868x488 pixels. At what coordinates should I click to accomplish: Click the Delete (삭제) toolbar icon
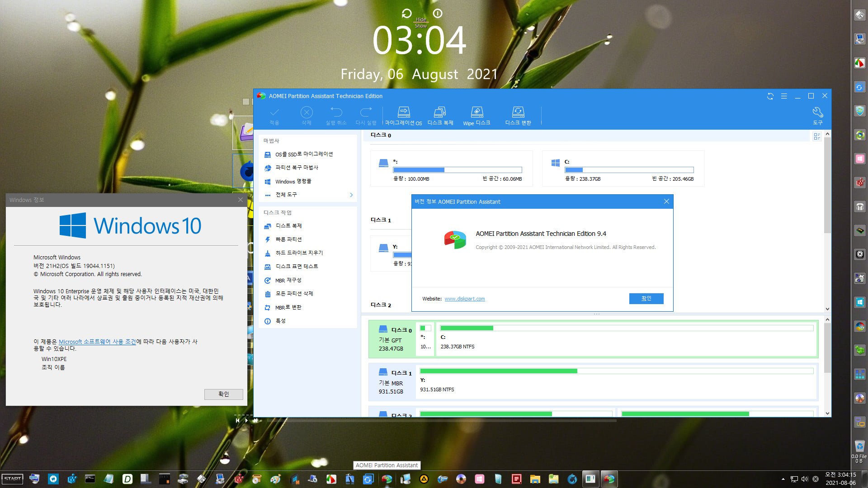click(x=307, y=116)
